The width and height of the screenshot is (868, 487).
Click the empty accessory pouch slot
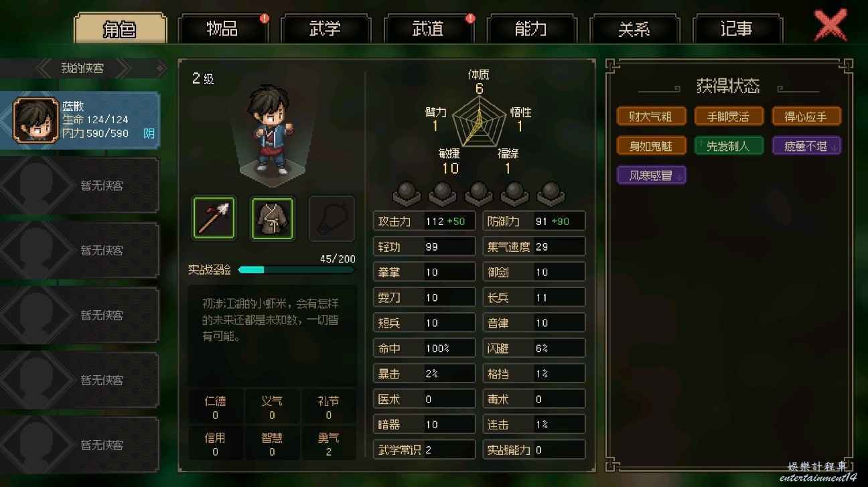[x=332, y=218]
